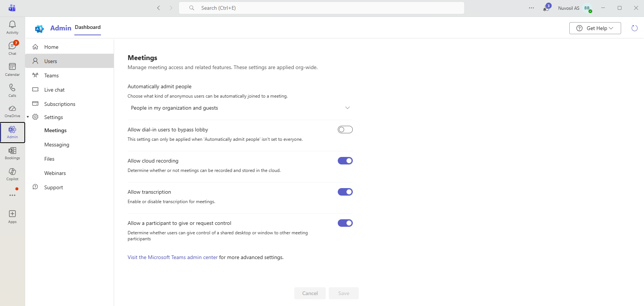Visit the Microsoft Teams admin center link
The width and height of the screenshot is (644, 306).
pyautogui.click(x=173, y=257)
